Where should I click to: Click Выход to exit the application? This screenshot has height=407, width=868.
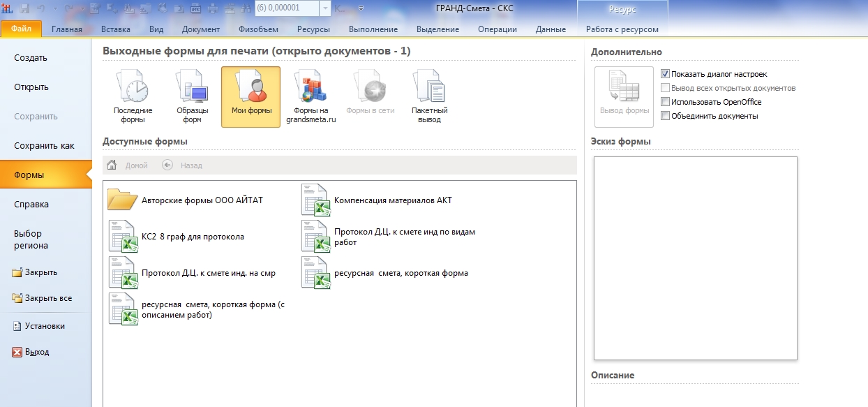[45, 352]
